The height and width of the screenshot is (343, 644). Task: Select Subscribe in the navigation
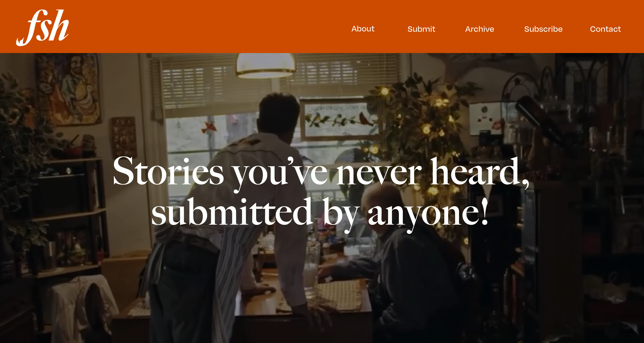click(543, 29)
